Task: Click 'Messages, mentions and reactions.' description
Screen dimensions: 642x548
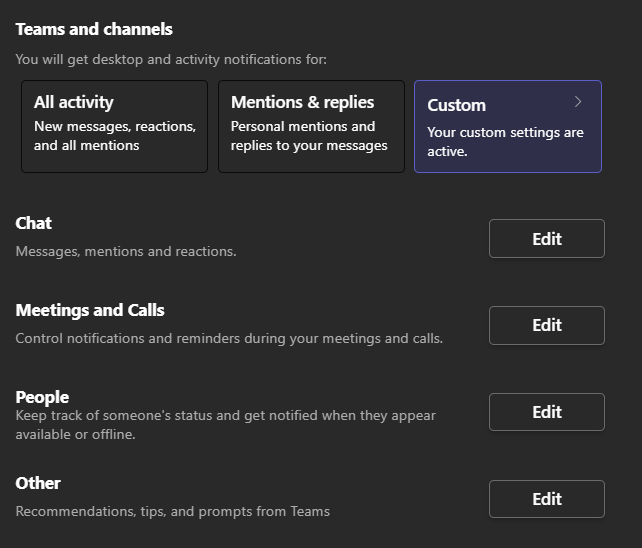Action: 126,251
